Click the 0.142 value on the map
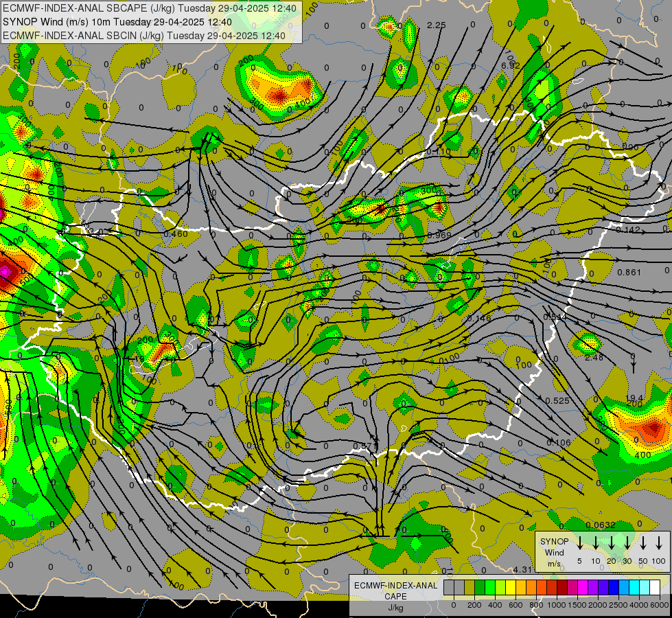The height and width of the screenshot is (618, 672). (628, 230)
